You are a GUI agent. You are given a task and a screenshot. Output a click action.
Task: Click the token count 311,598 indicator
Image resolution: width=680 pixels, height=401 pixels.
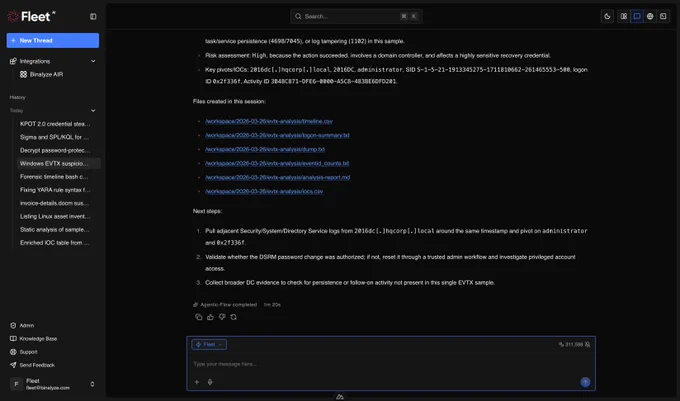point(571,345)
